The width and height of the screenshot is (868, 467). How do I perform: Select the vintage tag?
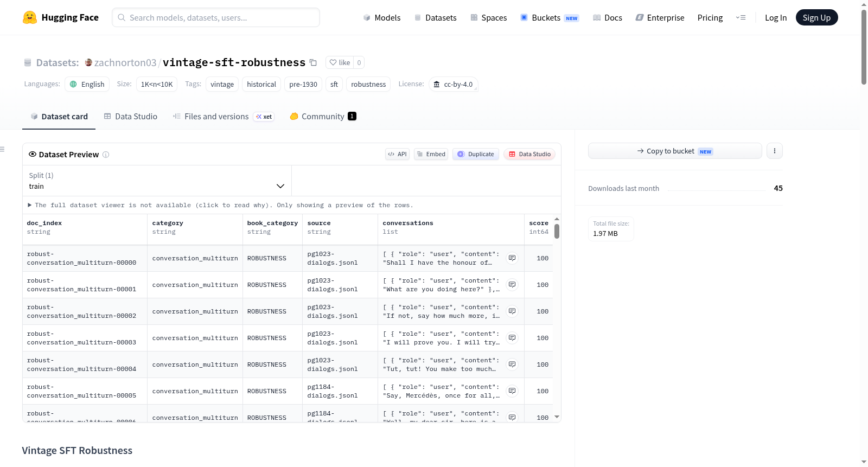222,84
